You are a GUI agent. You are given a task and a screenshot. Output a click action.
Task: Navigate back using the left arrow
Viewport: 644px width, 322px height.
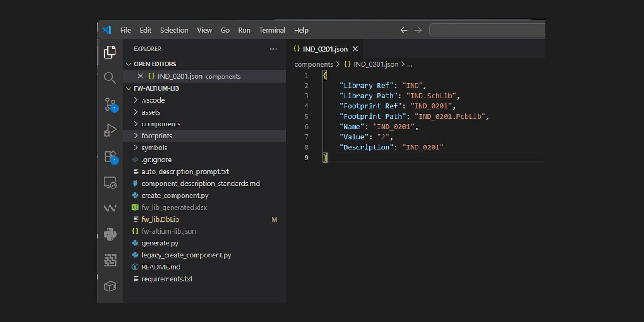coord(403,30)
